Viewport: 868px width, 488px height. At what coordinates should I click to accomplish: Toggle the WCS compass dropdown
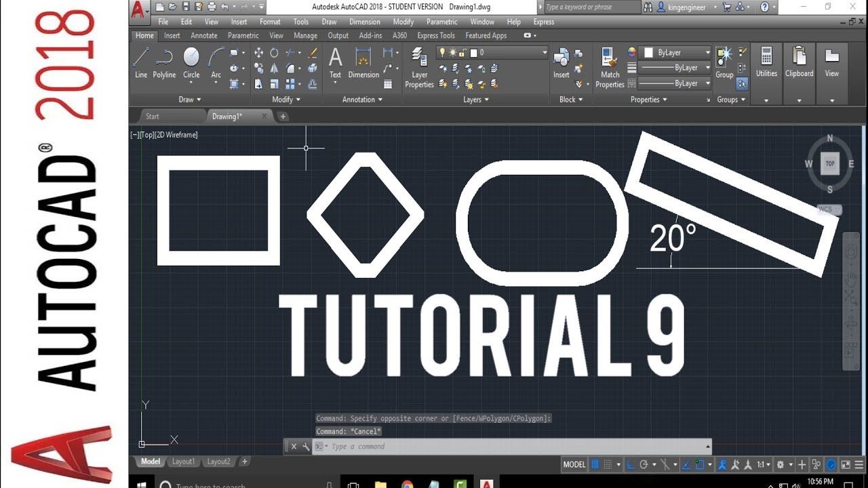coord(829,209)
